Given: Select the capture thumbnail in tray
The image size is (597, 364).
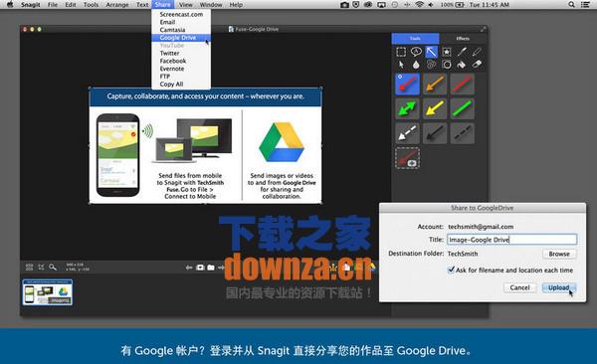Looking at the screenshot, I should (48, 292).
